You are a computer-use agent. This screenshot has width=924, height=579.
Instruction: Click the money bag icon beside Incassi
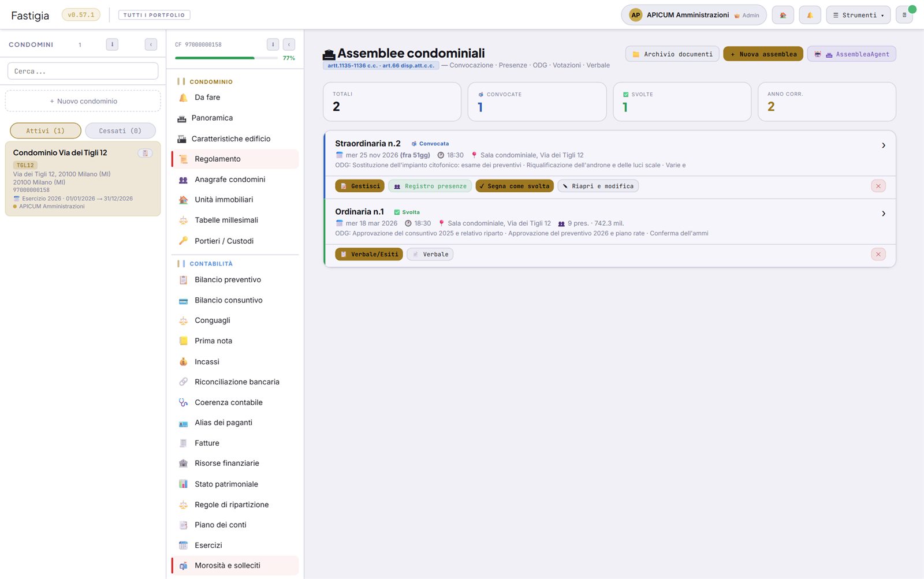tap(183, 361)
